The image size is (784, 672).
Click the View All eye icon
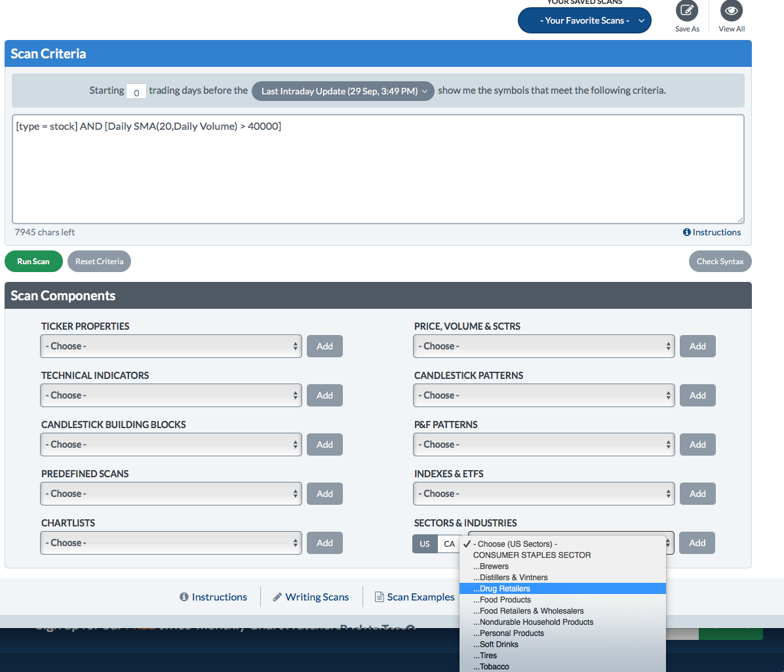click(x=731, y=10)
